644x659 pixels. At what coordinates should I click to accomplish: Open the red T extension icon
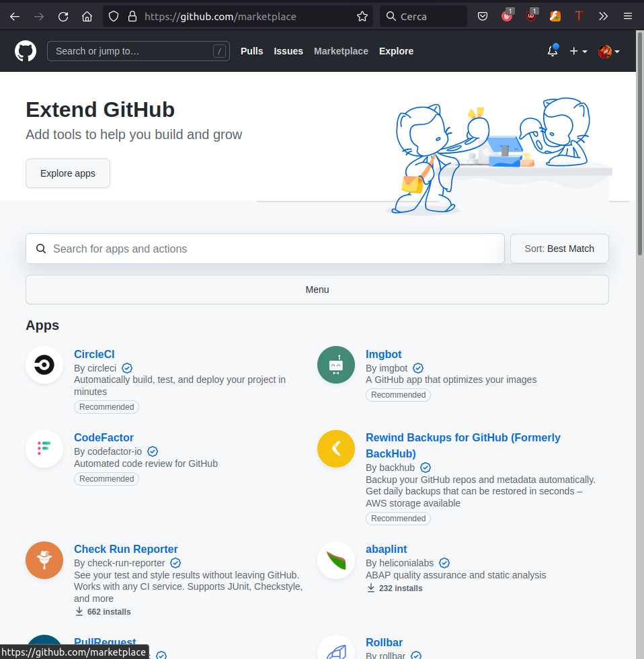(x=579, y=16)
